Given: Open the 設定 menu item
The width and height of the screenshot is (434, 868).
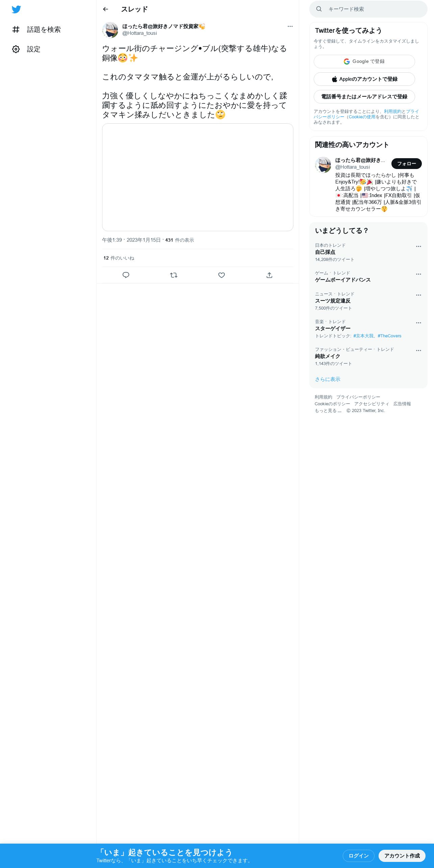Looking at the screenshot, I should click(x=26, y=49).
